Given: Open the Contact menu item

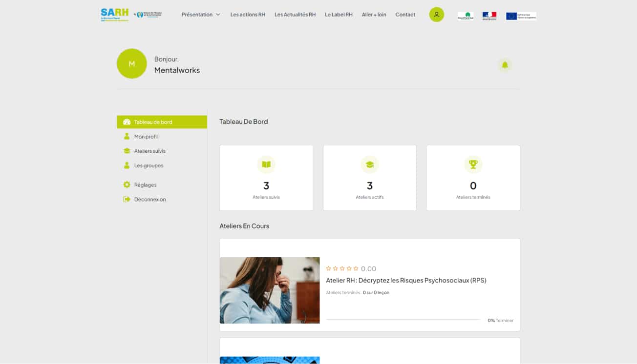Looking at the screenshot, I should [x=405, y=15].
